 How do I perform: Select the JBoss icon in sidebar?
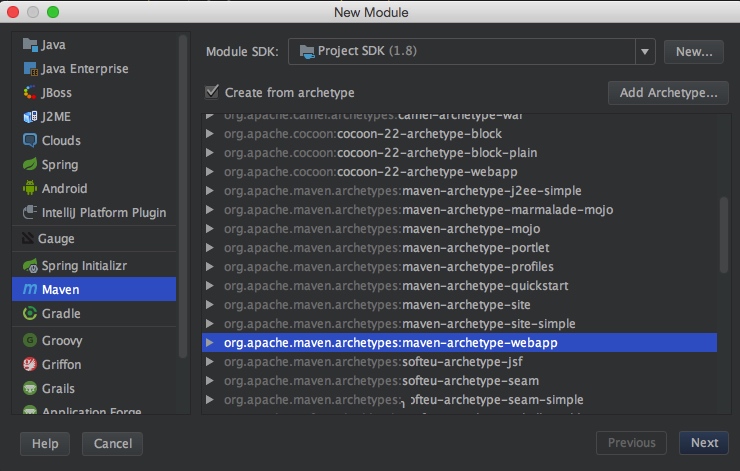(x=30, y=93)
